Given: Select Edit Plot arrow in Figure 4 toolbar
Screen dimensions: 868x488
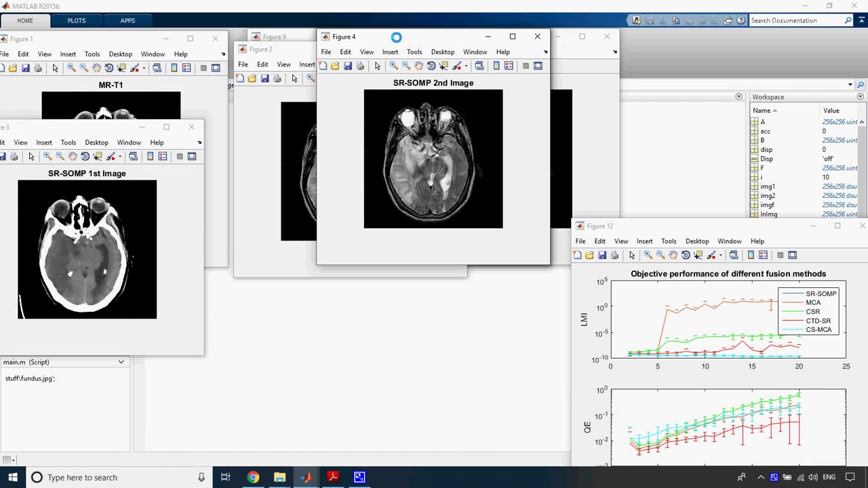Looking at the screenshot, I should coord(378,66).
